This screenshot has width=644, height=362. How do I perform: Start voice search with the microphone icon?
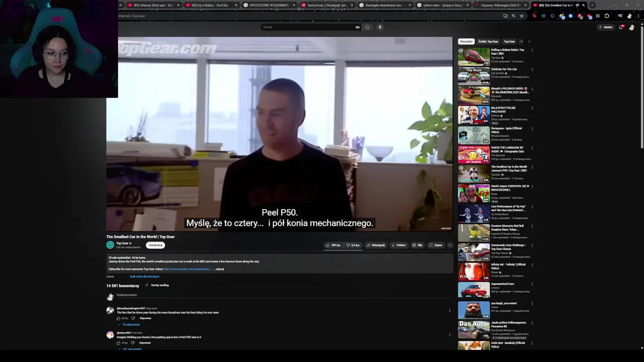tap(380, 27)
